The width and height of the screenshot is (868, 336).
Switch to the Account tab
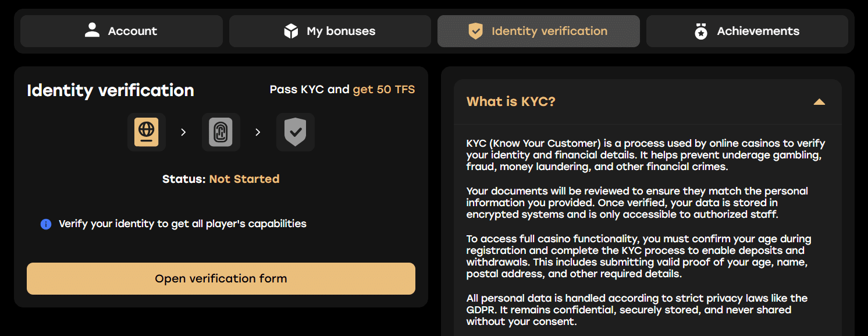pos(122,31)
